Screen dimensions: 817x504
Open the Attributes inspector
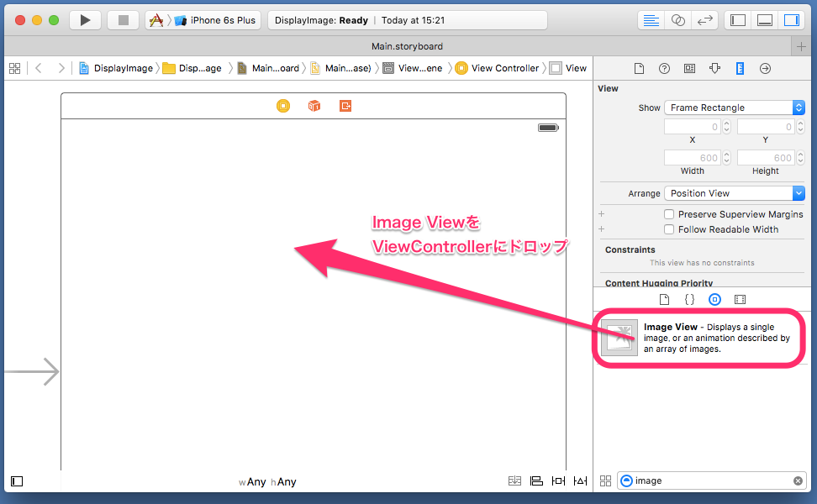click(714, 68)
